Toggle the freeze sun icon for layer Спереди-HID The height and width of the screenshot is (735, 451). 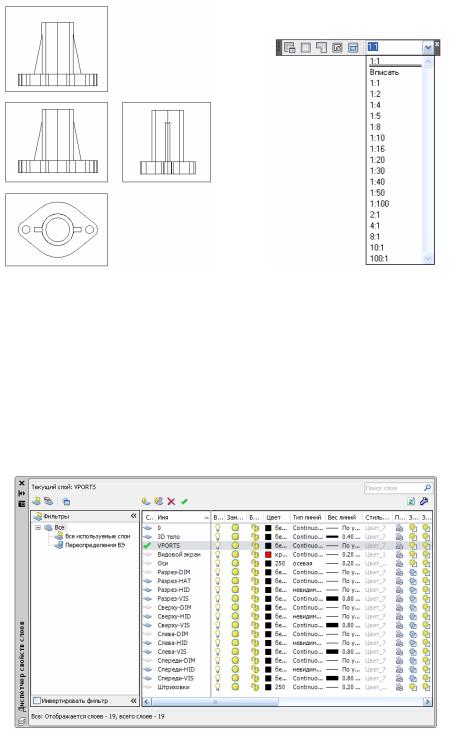pos(235,669)
